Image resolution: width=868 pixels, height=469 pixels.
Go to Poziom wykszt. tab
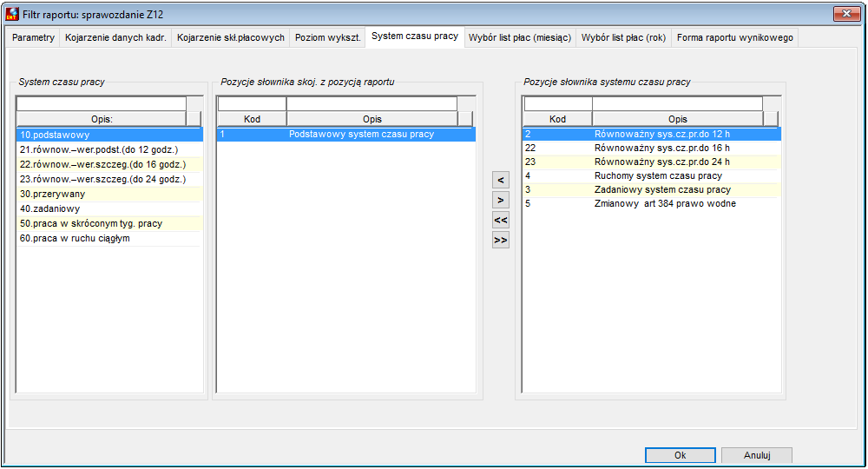tap(328, 37)
